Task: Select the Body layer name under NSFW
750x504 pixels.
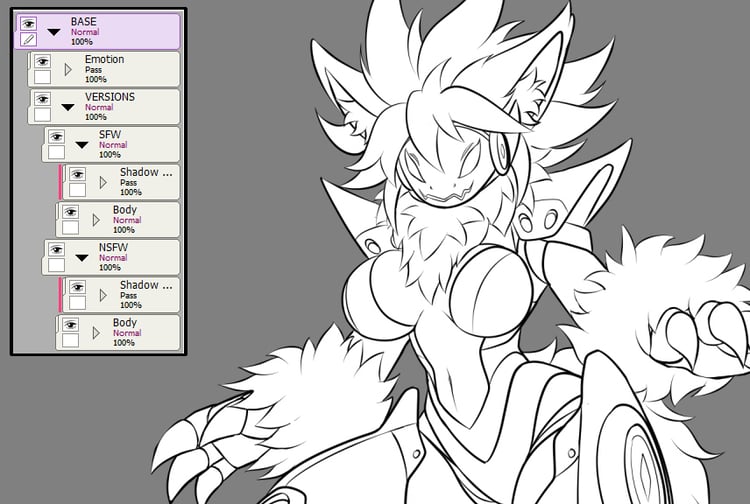Action: pyautogui.click(x=125, y=323)
